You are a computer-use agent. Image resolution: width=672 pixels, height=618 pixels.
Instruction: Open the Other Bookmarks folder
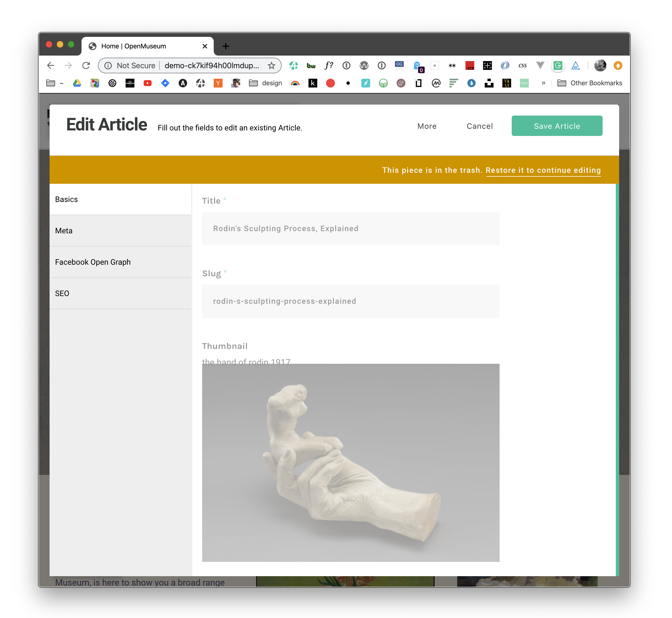pos(590,83)
